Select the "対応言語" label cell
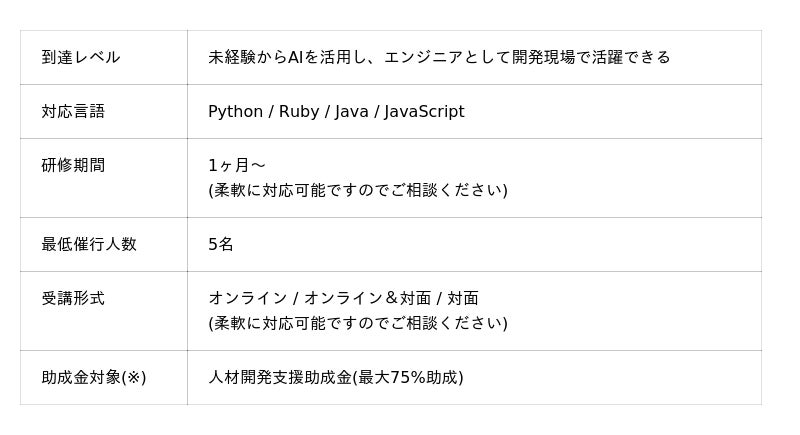Viewport: 800px width, 435px height. 73,111
